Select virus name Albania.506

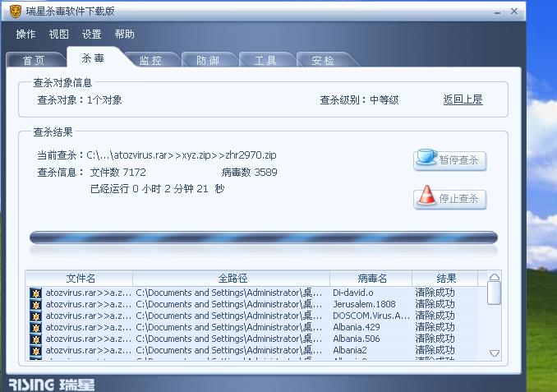coord(356,339)
